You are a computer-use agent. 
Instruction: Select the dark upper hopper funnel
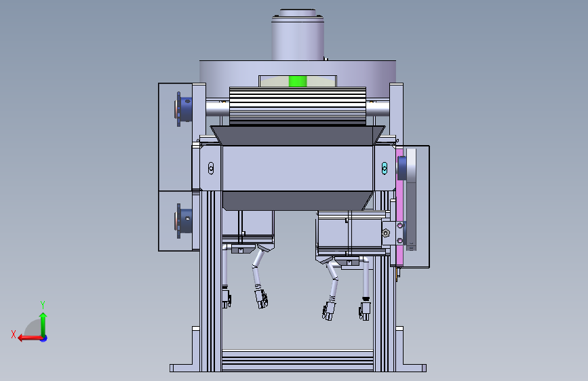298,136
